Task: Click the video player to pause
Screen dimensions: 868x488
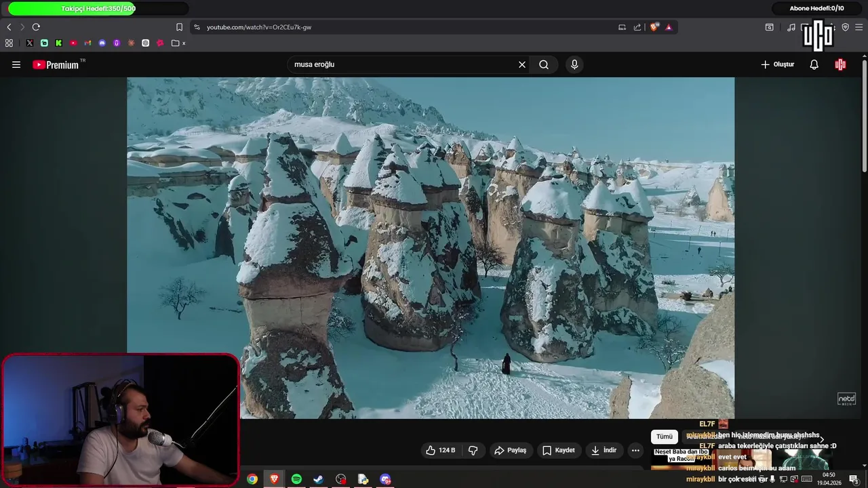Action: click(431, 247)
